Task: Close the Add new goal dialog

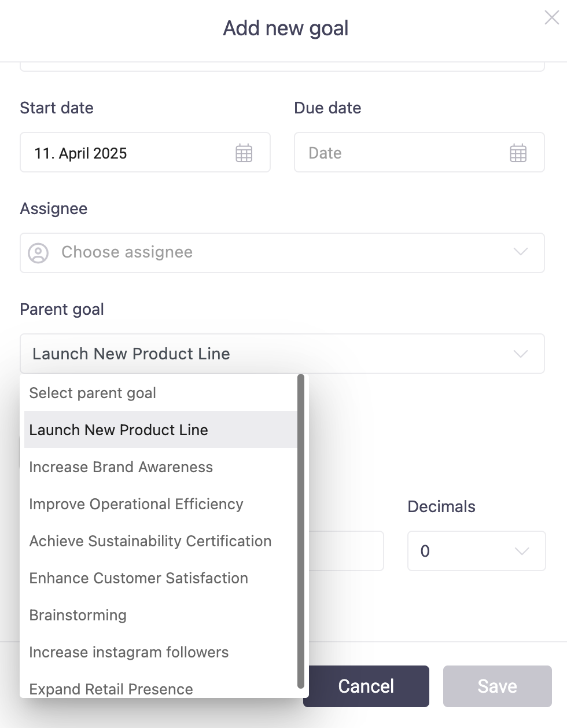Action: (x=551, y=19)
